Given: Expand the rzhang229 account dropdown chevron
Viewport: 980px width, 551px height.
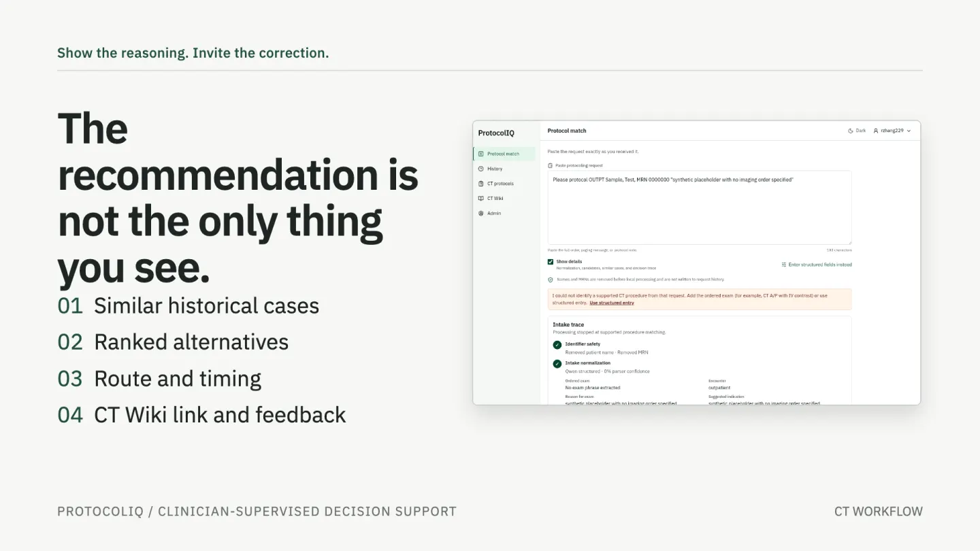Looking at the screenshot, I should (x=909, y=131).
